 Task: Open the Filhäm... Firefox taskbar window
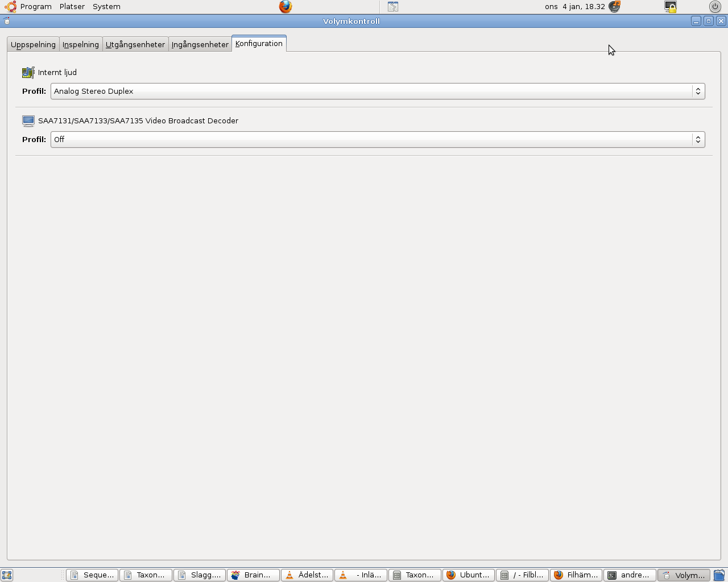(576, 575)
